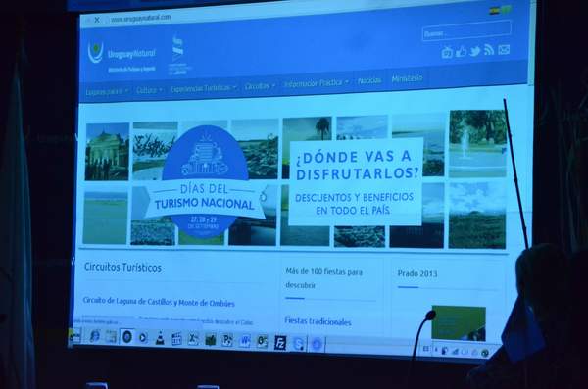
Task: Open the rightmost blue round taskbar icon
Action: click(x=317, y=344)
